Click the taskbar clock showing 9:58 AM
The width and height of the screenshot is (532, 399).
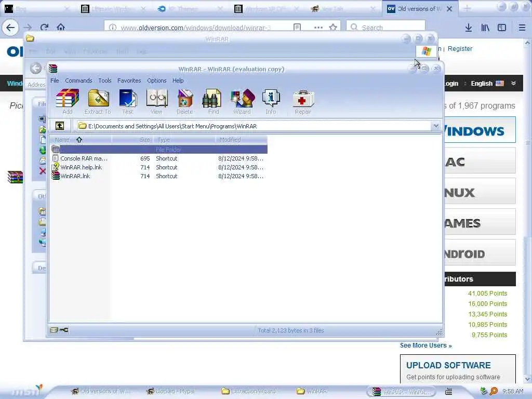pos(513,391)
